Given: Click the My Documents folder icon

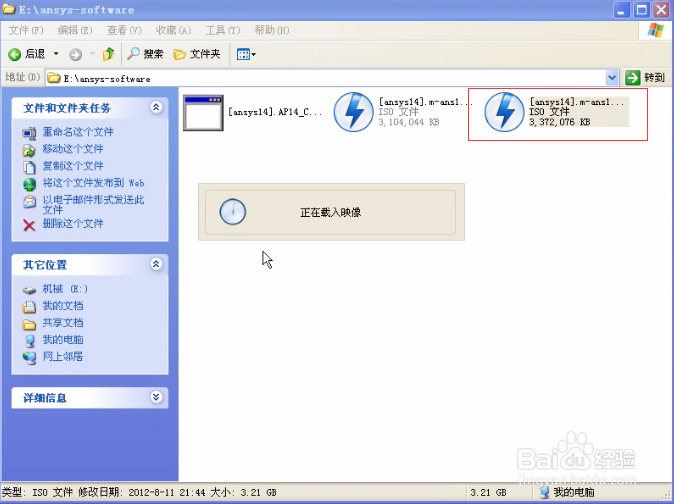Looking at the screenshot, I should [29, 307].
